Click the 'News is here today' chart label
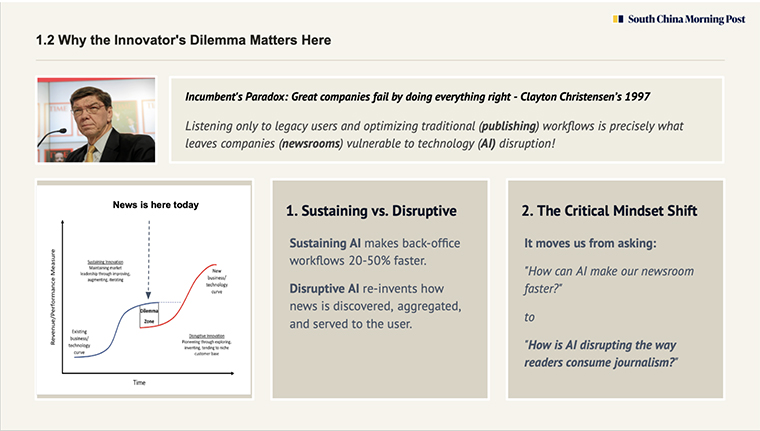The image size is (760, 431). (x=156, y=205)
